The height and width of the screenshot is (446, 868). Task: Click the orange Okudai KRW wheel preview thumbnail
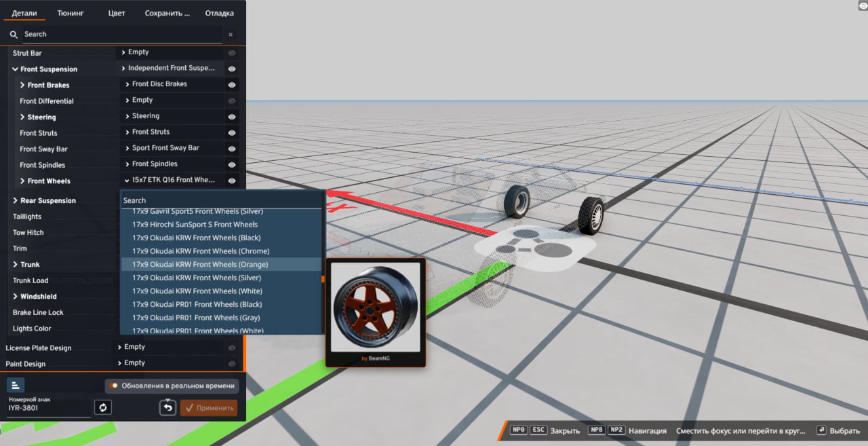click(x=375, y=307)
